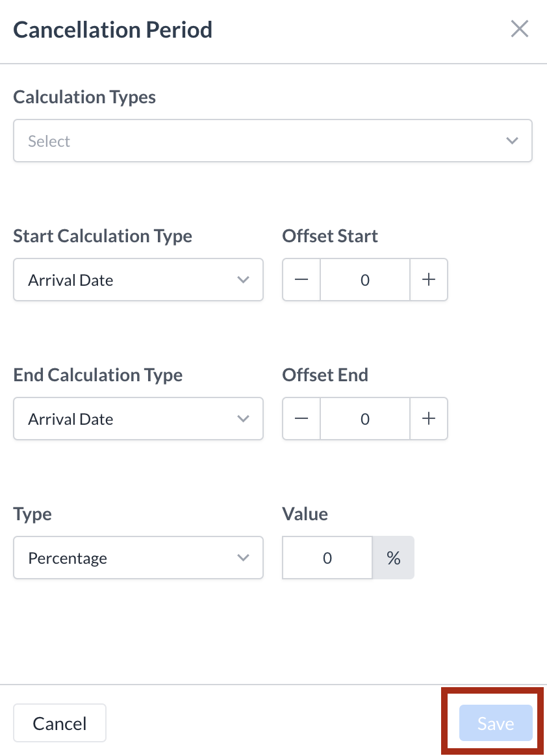Expand the End Calculation Type dropdown
The height and width of the screenshot is (756, 547).
pos(138,419)
